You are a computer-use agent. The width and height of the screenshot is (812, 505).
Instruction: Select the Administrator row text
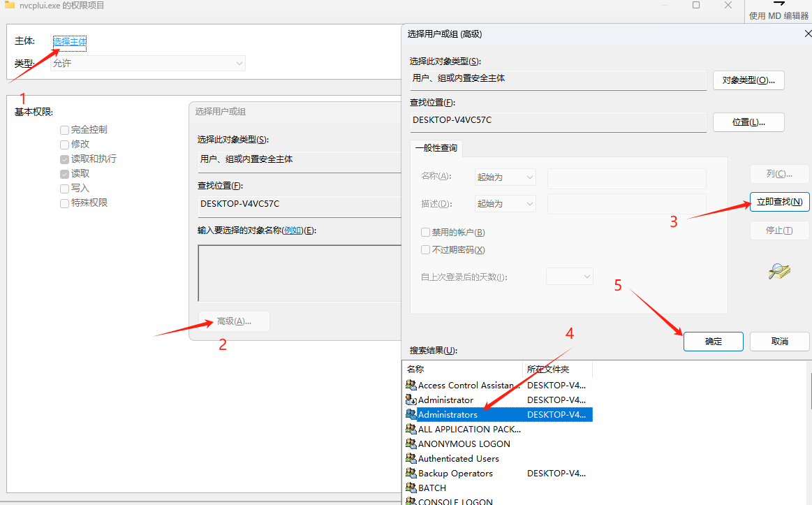tap(445, 400)
